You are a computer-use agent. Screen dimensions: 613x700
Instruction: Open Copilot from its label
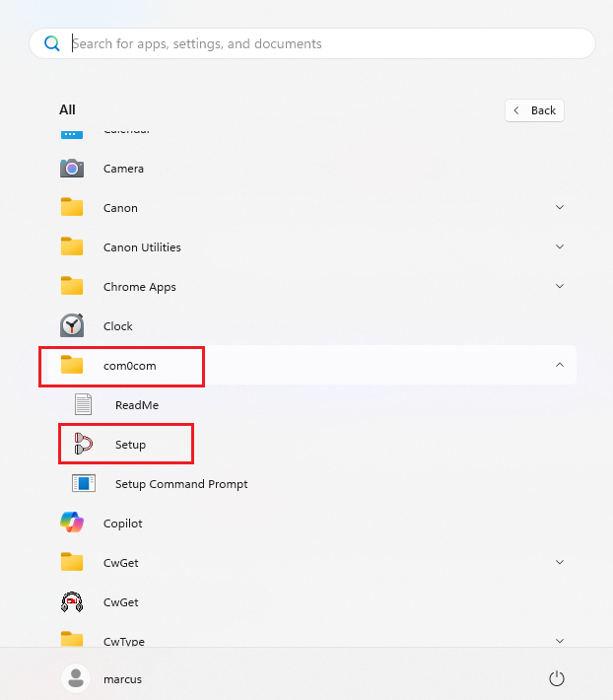coord(122,524)
